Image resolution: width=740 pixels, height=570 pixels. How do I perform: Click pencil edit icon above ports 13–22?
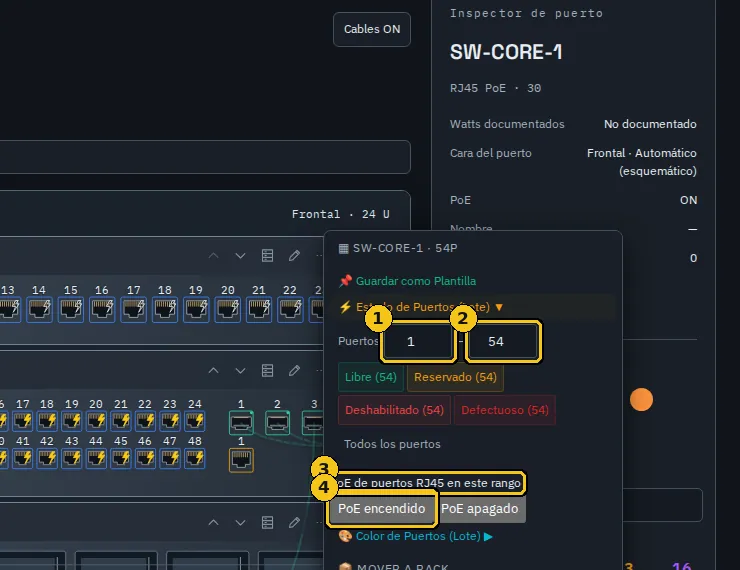point(294,256)
